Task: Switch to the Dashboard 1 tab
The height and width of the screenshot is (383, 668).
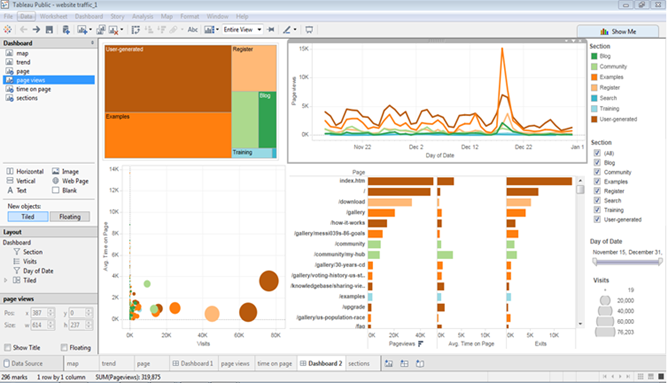Action: (x=193, y=363)
